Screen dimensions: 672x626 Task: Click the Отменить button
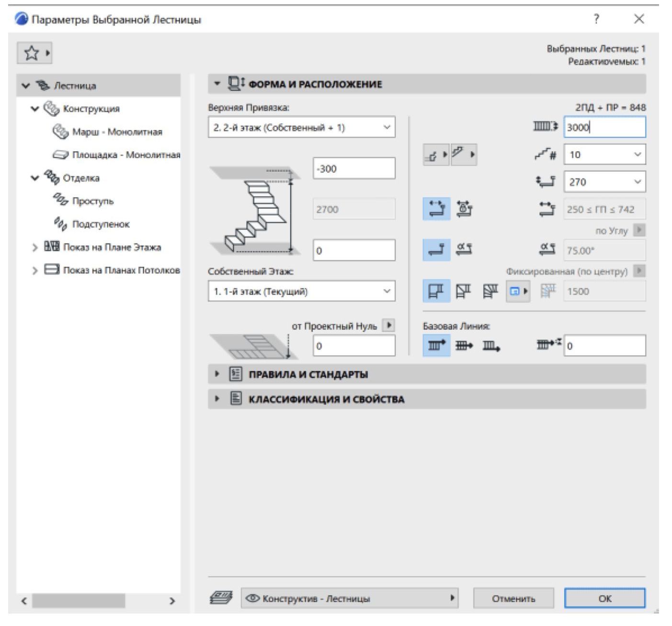[513, 598]
